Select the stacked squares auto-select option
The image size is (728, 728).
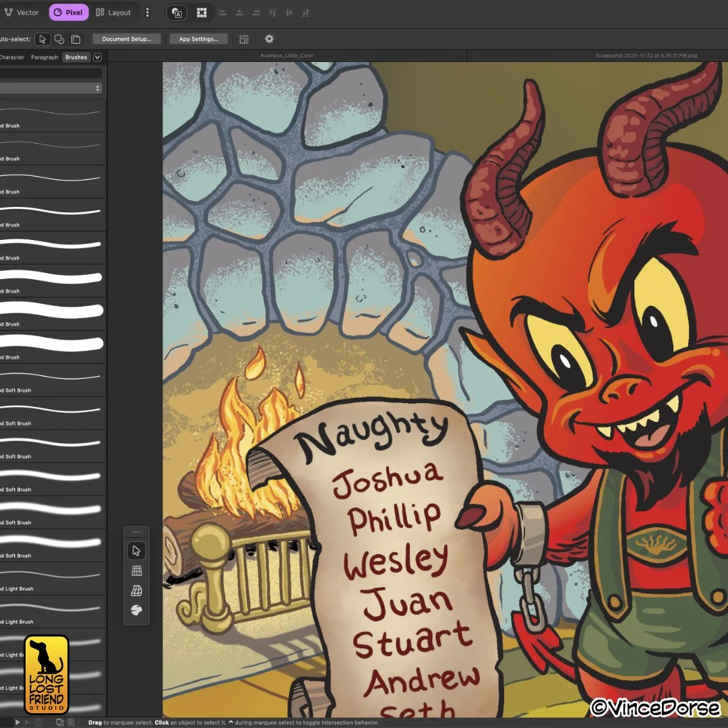coord(75,39)
